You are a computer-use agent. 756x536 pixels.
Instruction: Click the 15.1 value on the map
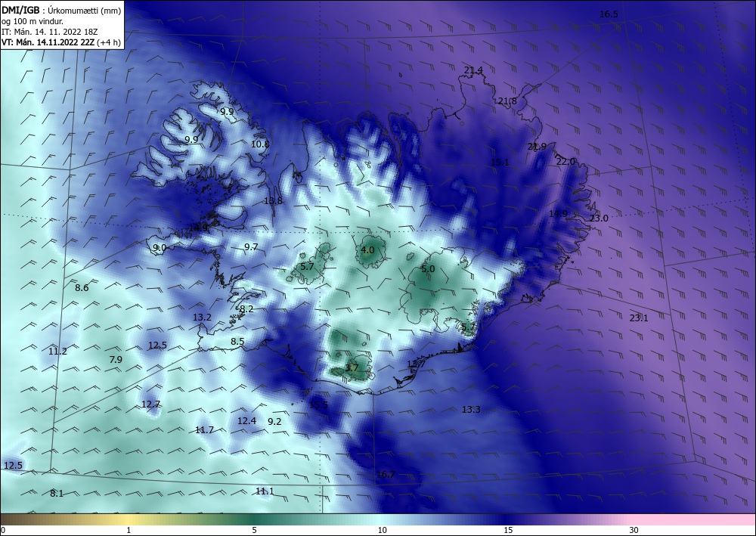tap(500, 163)
